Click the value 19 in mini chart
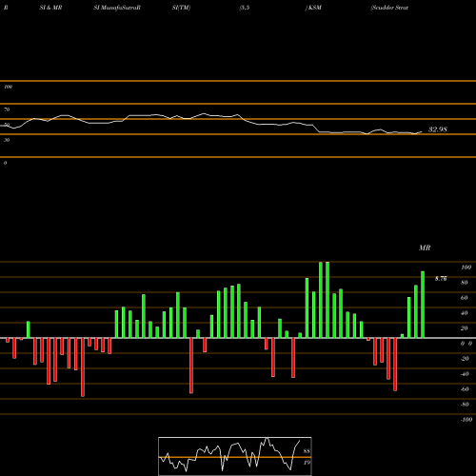The image size is (476, 476). pyautogui.click(x=307, y=463)
